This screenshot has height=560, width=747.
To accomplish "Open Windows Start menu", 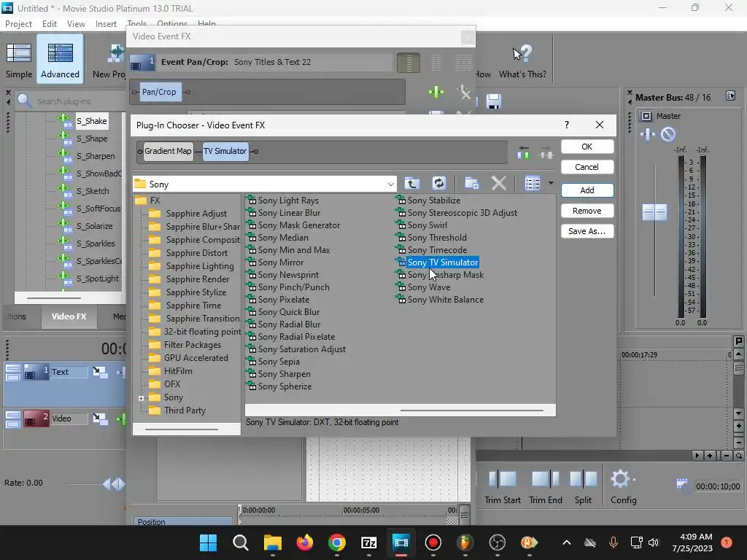I will pos(208,542).
